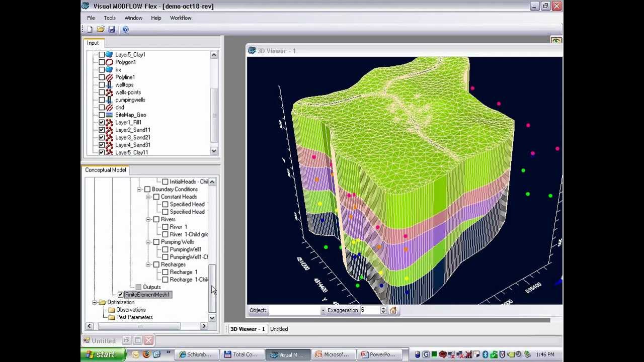Uncheck the Layer4_Sand31 checkbox

point(102,145)
